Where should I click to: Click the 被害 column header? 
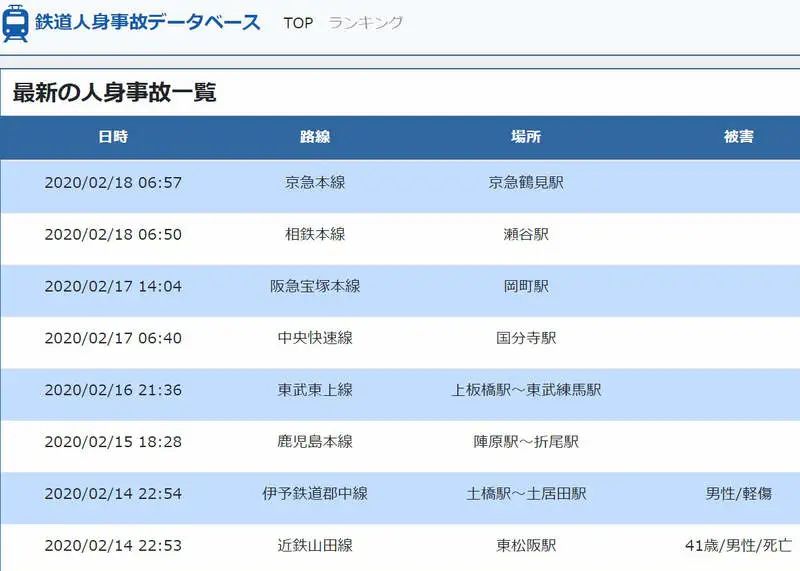pos(738,137)
